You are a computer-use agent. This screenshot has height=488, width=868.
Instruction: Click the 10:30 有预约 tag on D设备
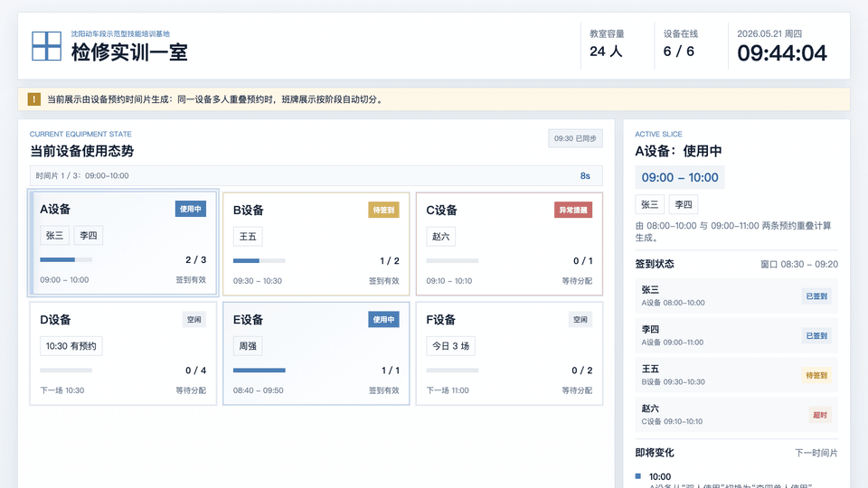(x=71, y=346)
